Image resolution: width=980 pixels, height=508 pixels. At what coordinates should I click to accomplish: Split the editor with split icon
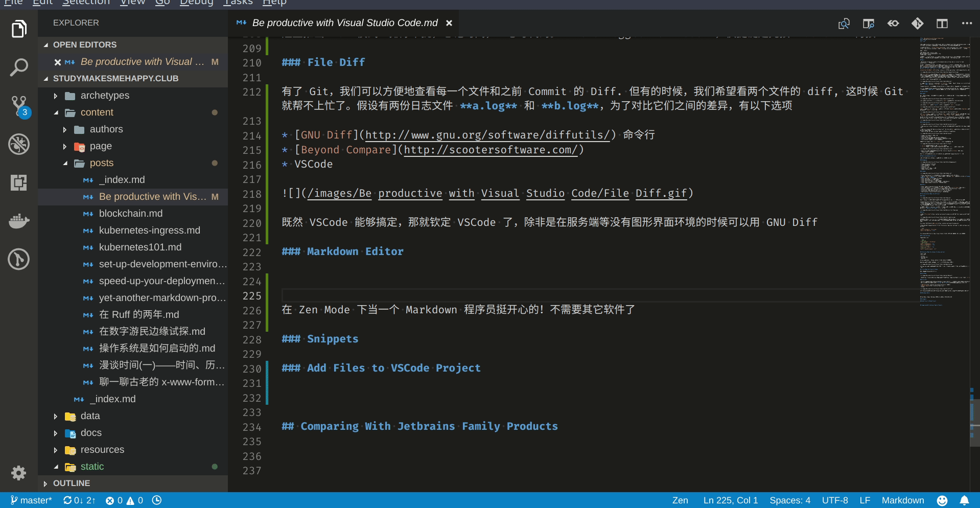point(942,24)
